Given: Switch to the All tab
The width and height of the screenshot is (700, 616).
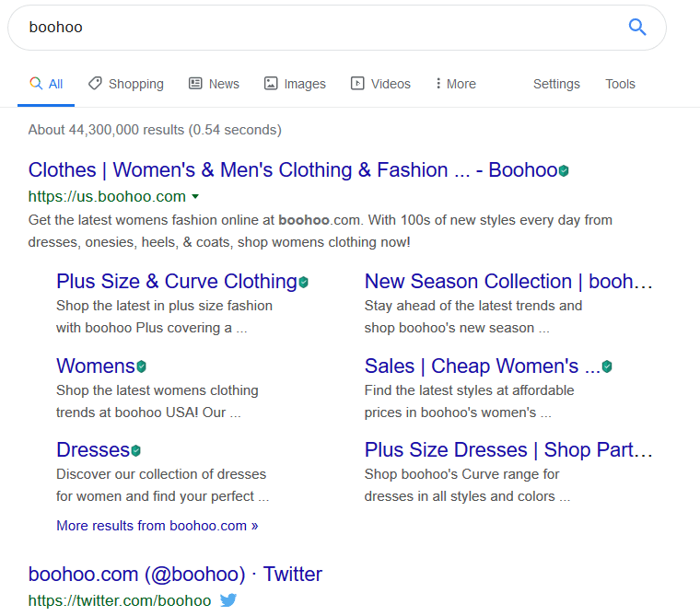Looking at the screenshot, I should (x=46, y=84).
